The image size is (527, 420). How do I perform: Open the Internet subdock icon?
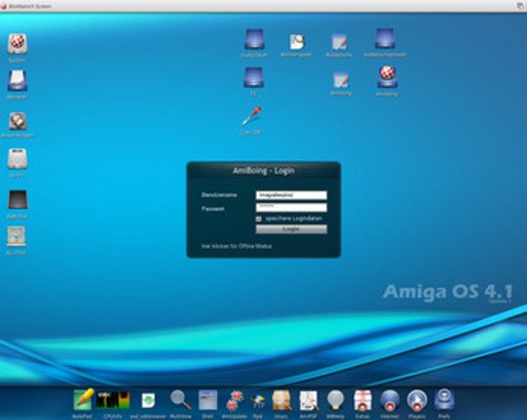(389, 400)
